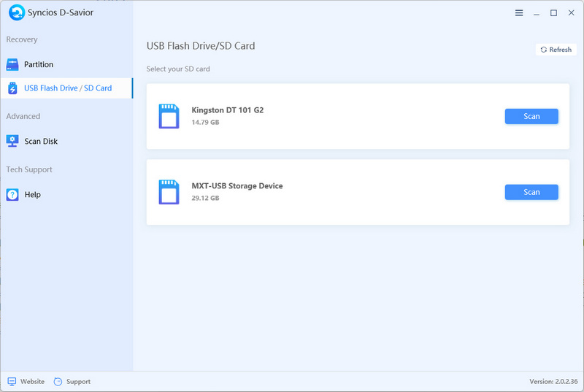The width and height of the screenshot is (584, 392).
Task: Click the Syncios D-Savior title text
Action: click(61, 12)
